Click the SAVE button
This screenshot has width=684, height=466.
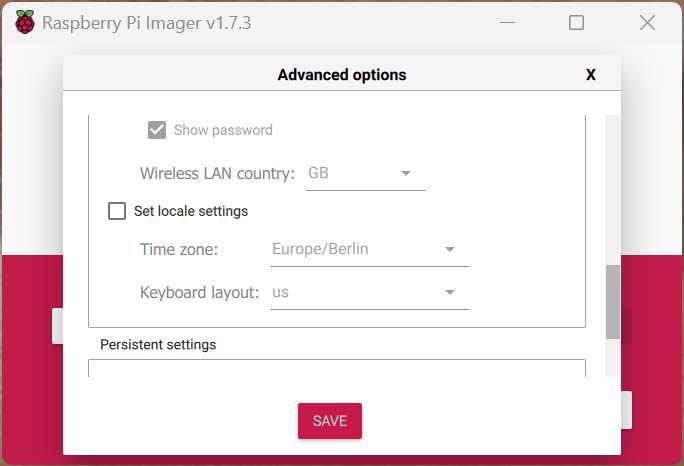pos(330,421)
